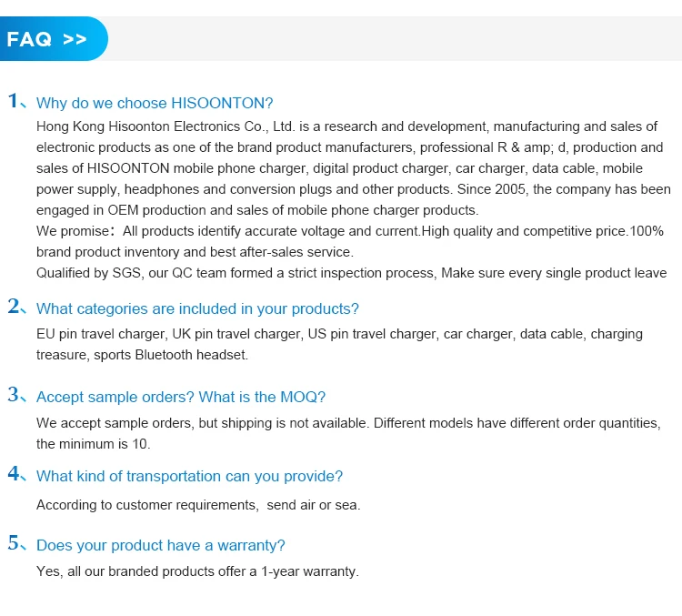
Task: Open the "Why do we choose HISOONTON?" question
Action: click(155, 103)
